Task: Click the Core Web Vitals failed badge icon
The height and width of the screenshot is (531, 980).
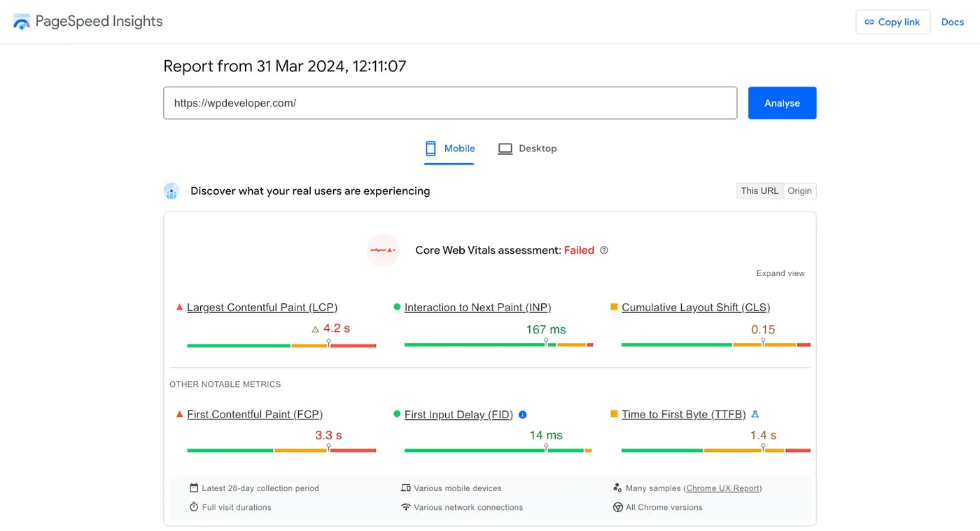Action: pos(383,250)
